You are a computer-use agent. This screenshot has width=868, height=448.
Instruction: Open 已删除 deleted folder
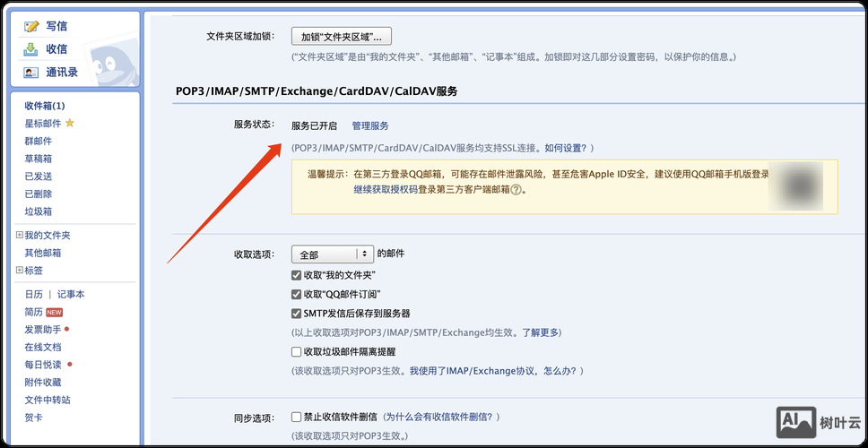[39, 194]
